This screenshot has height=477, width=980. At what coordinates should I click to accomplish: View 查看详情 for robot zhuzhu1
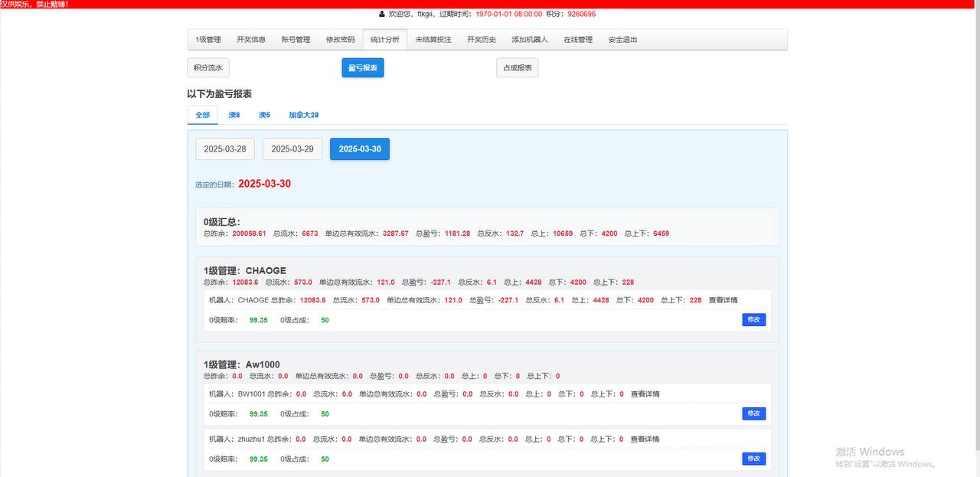point(645,439)
